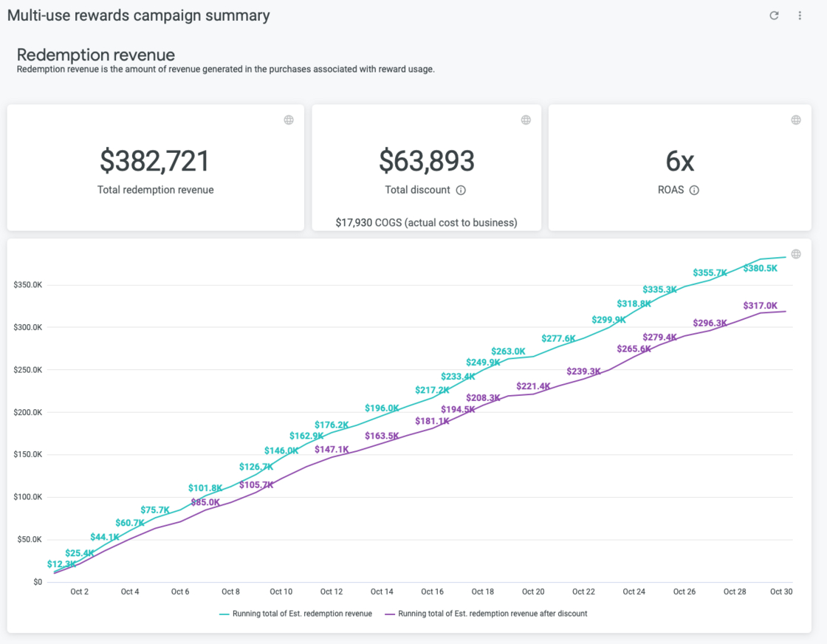Click the Total redemption revenue label
The height and width of the screenshot is (644, 827).
(156, 190)
